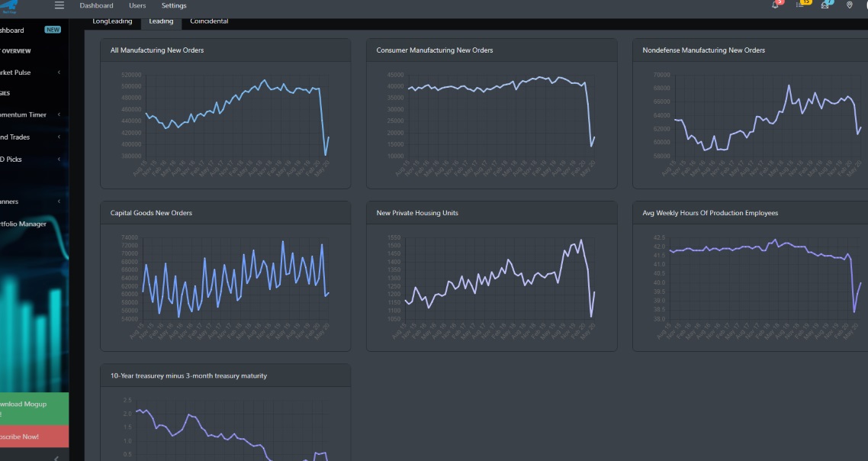Click the app logo in the top corner
The width and height of the screenshot is (868, 461).
pos(10,7)
